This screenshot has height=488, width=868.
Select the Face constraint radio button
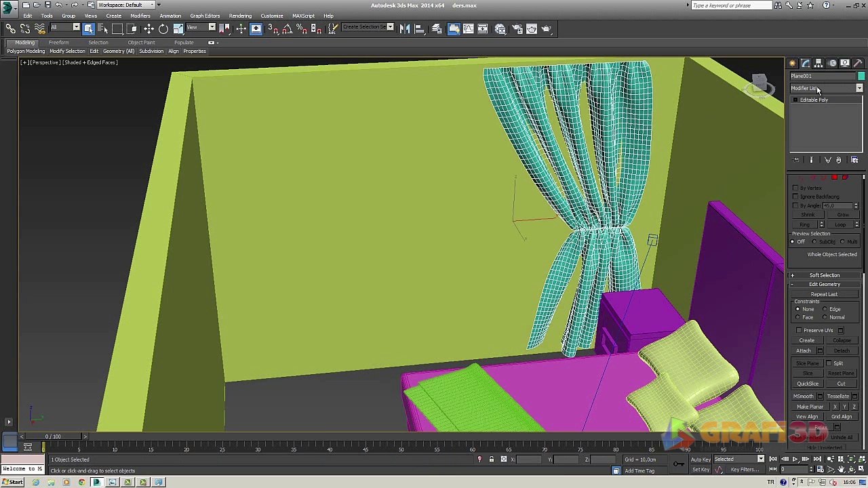pos(797,317)
